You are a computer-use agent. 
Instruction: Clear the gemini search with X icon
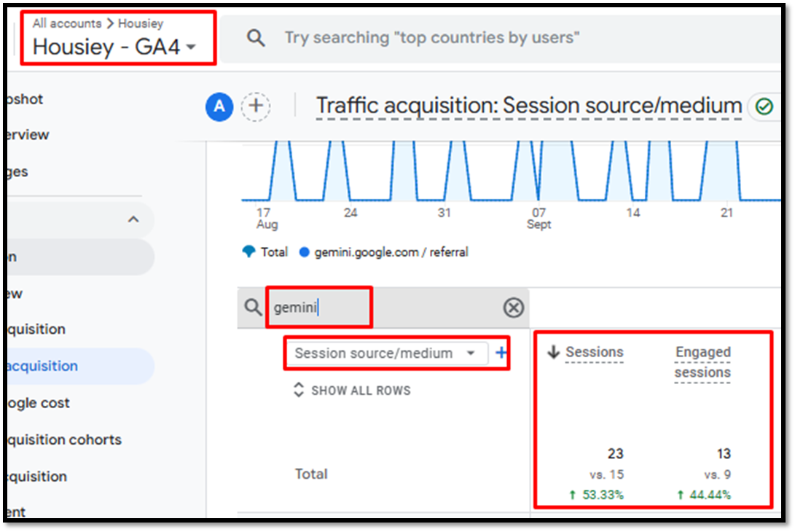[514, 308]
